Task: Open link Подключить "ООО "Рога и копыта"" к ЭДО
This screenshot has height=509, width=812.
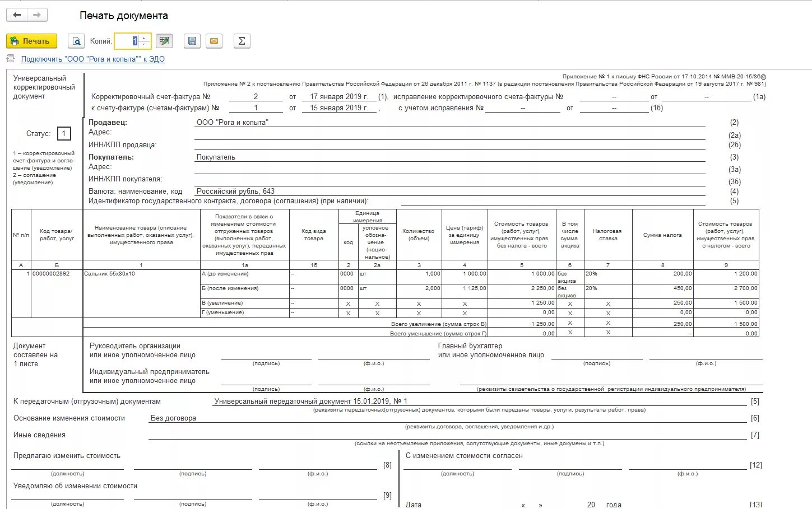Action: click(93, 59)
